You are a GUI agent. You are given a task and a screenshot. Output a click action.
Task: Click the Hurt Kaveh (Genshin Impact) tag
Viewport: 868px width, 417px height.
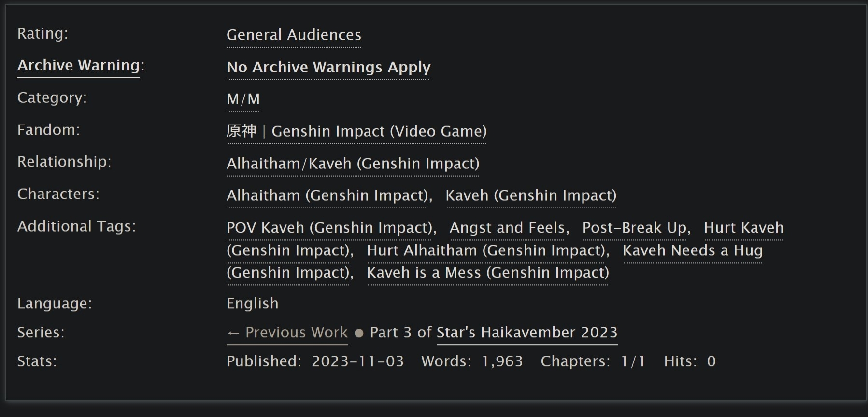point(743,228)
